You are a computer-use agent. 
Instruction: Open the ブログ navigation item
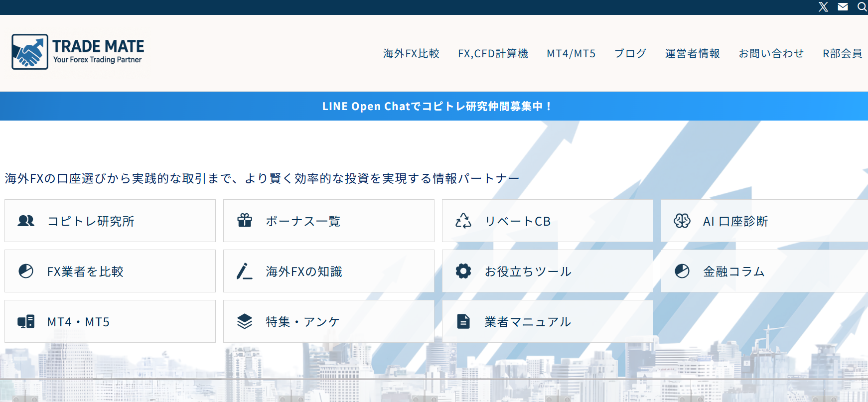point(630,53)
